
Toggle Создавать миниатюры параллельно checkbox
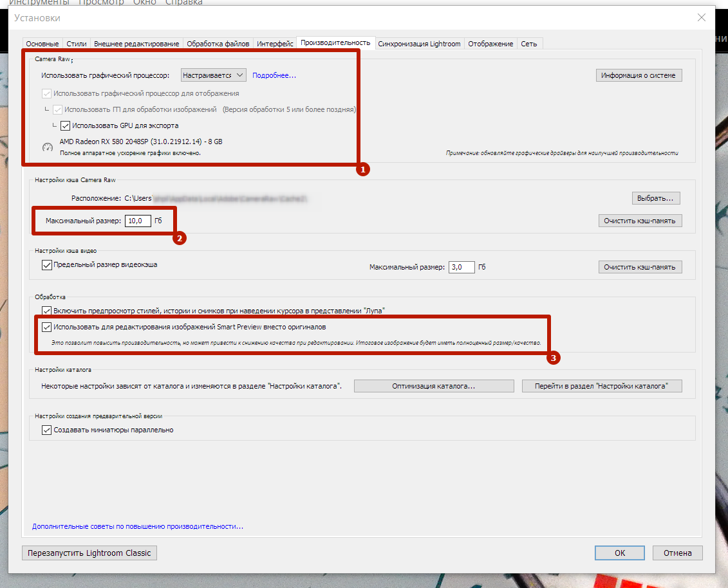[x=46, y=430]
